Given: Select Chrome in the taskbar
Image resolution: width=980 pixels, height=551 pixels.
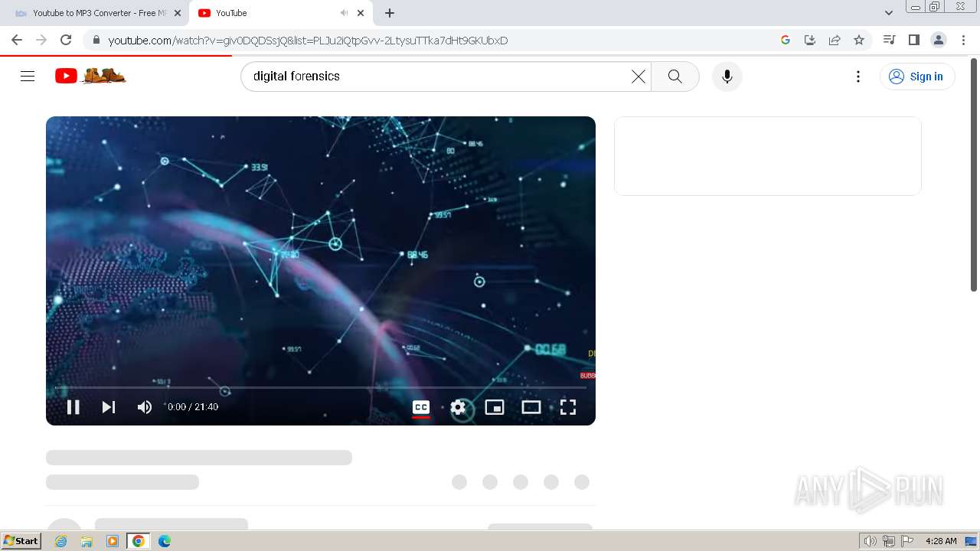Looking at the screenshot, I should coord(139,541).
